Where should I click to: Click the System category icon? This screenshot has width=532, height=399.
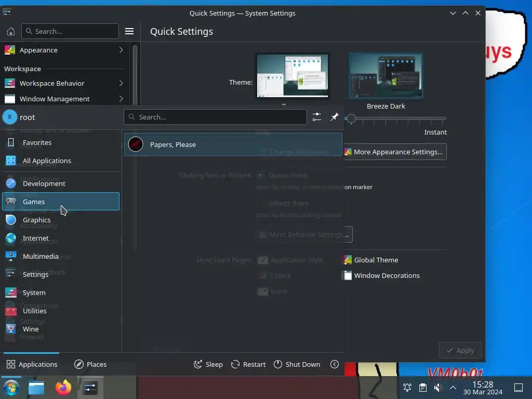pos(11,292)
